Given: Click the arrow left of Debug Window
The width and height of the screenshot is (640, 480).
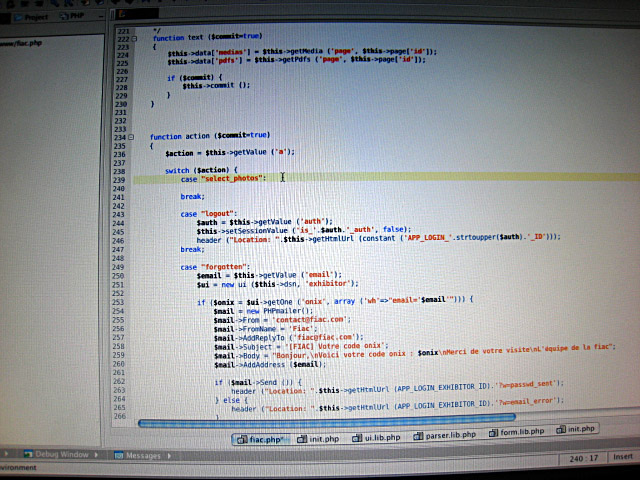Looking at the screenshot, I should [x=6, y=453].
